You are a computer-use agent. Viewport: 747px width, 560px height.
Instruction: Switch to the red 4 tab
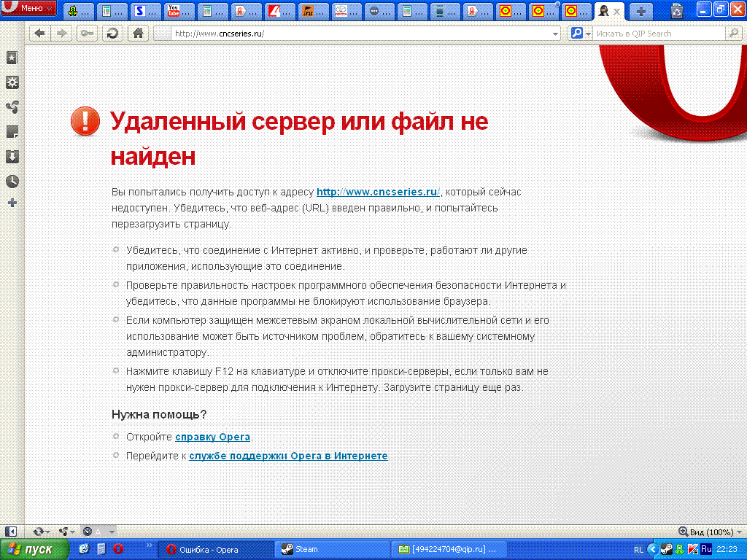pyautogui.click(x=279, y=11)
